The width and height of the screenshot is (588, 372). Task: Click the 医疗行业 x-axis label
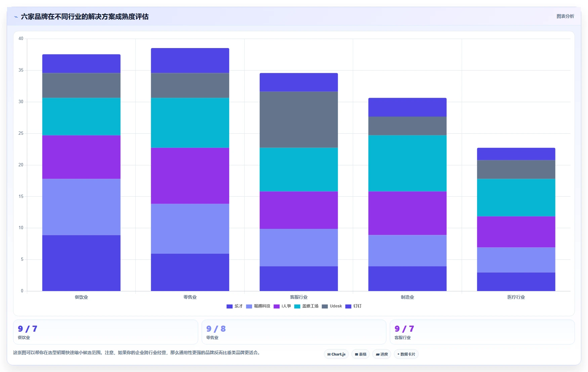pos(516,297)
